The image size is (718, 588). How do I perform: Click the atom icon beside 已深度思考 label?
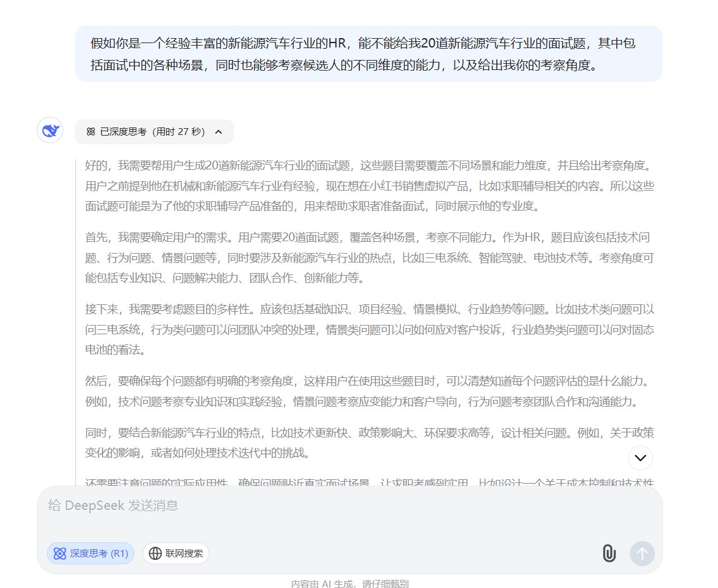click(91, 132)
